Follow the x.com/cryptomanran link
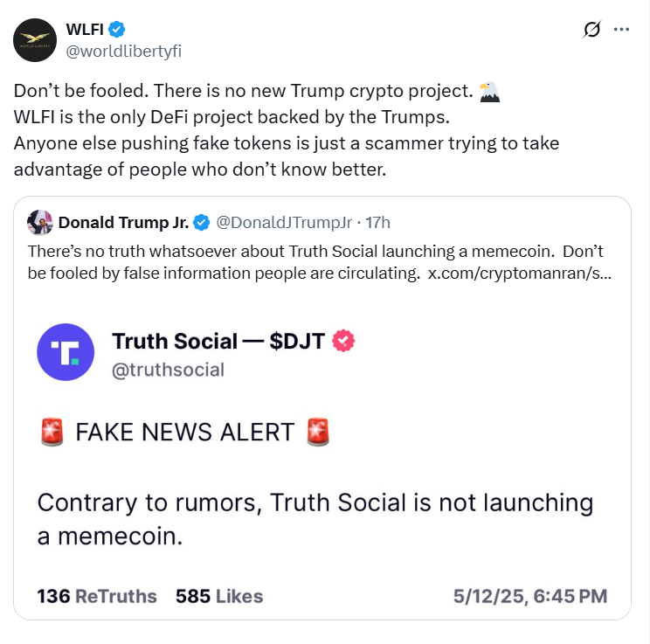This screenshot has height=644, width=650. pos(519,273)
